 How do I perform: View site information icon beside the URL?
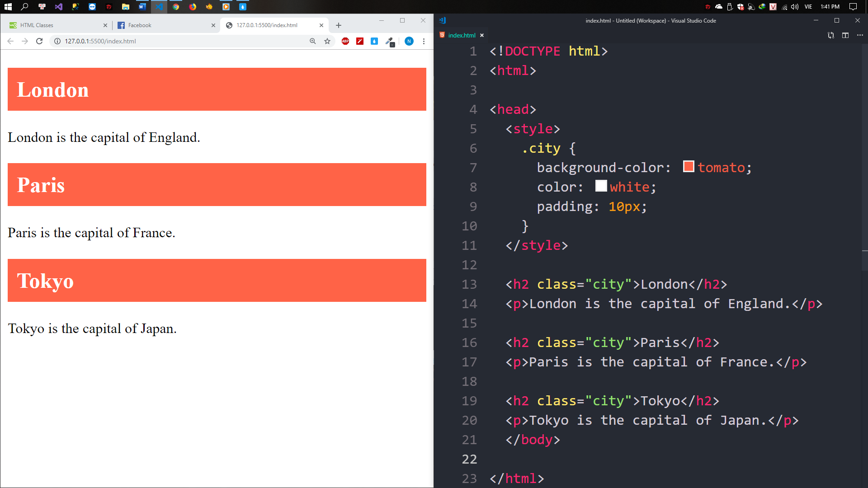pos(57,41)
